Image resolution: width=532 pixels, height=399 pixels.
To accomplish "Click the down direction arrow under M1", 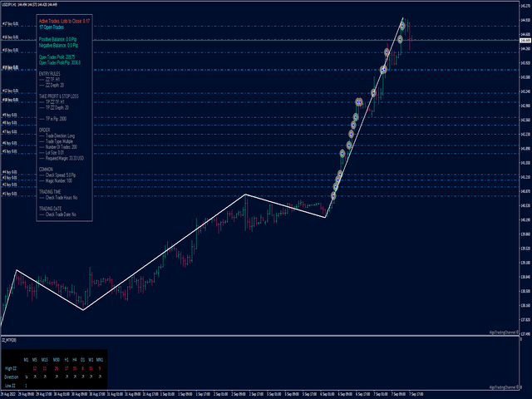I will click(x=26, y=377).
